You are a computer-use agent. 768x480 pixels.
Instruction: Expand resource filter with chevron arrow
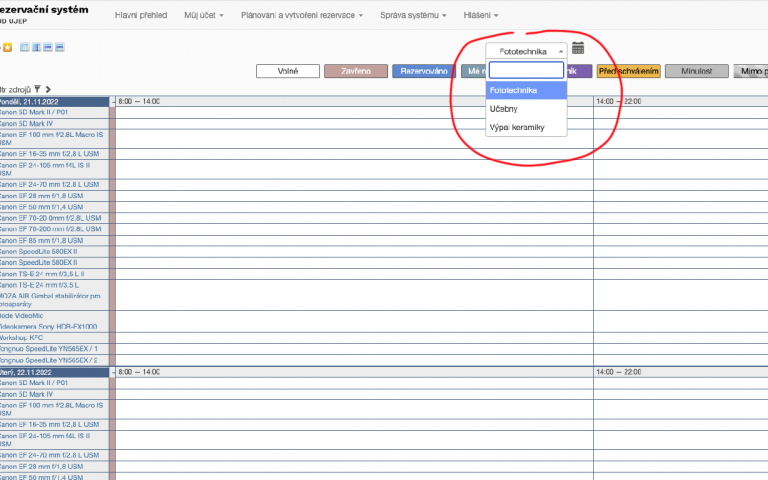[48, 89]
